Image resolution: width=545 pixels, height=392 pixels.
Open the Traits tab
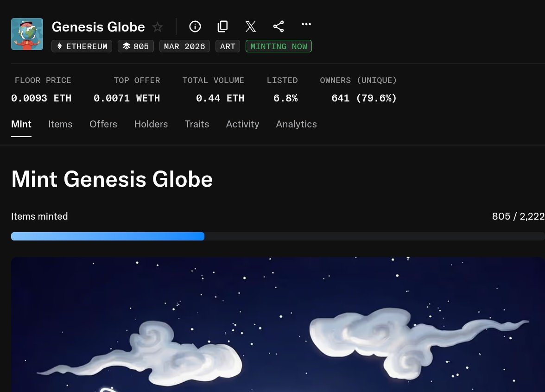coord(196,124)
